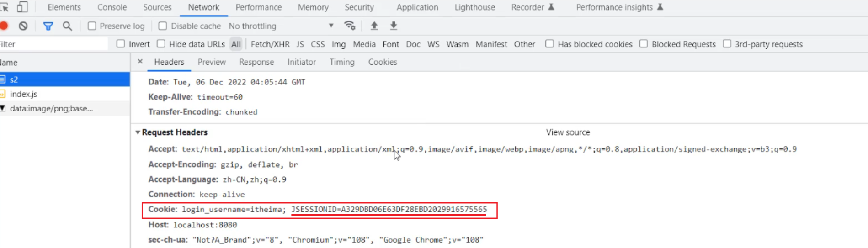Open the Response sub-tab
Image resolution: width=868 pixels, height=248 pixels.
pos(256,62)
